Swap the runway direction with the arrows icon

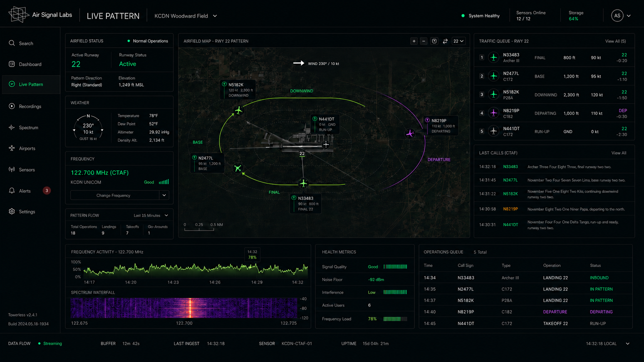pos(445,41)
